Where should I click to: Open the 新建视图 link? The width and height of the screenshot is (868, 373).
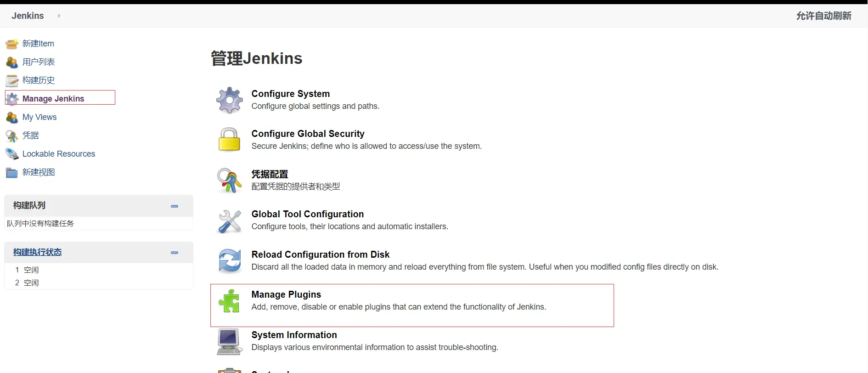[x=39, y=172]
